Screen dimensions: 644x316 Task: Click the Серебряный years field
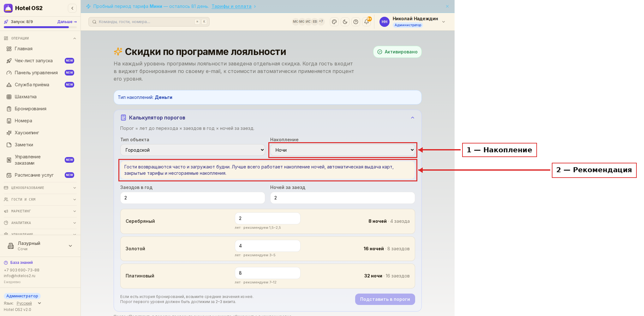268,218
